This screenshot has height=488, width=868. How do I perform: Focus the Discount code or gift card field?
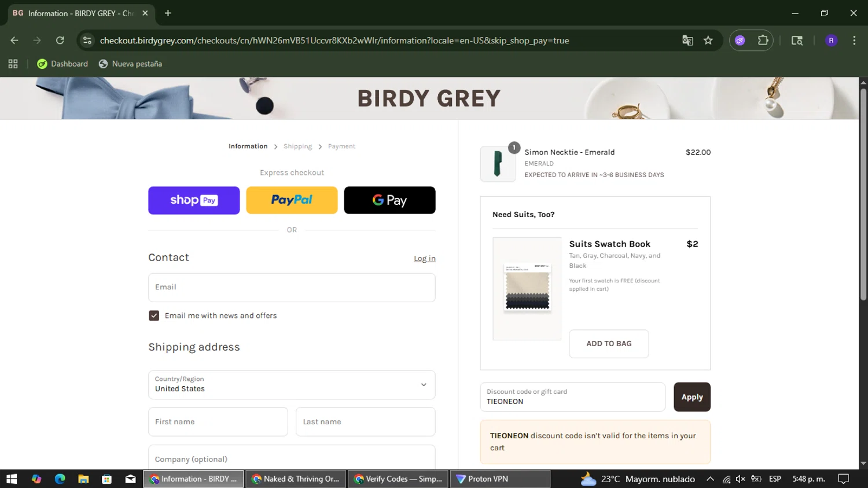(x=572, y=397)
